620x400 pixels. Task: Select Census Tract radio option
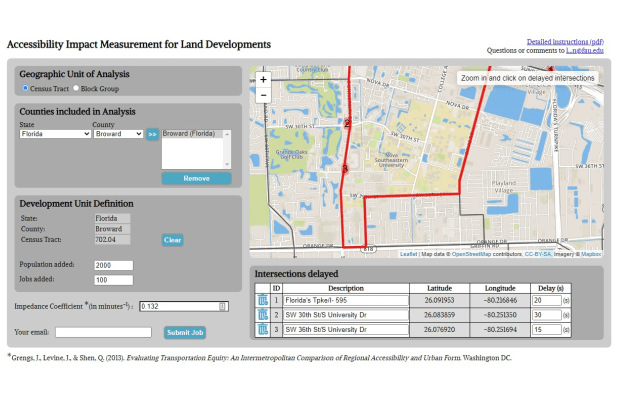pos(25,88)
